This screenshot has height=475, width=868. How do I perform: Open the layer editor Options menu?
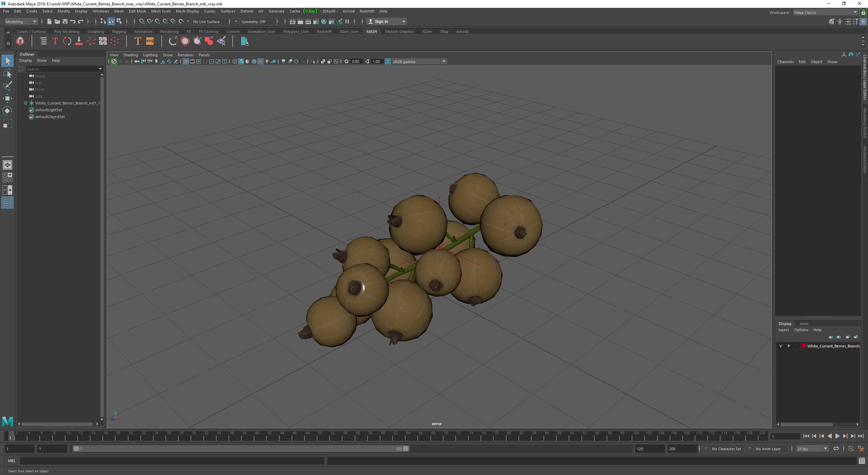coord(801,330)
